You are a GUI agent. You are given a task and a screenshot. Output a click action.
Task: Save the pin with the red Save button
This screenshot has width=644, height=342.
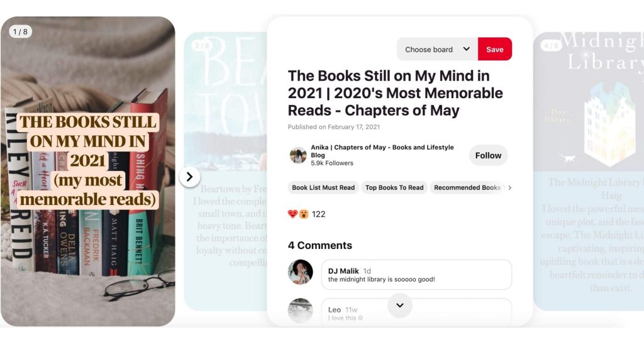tap(495, 49)
